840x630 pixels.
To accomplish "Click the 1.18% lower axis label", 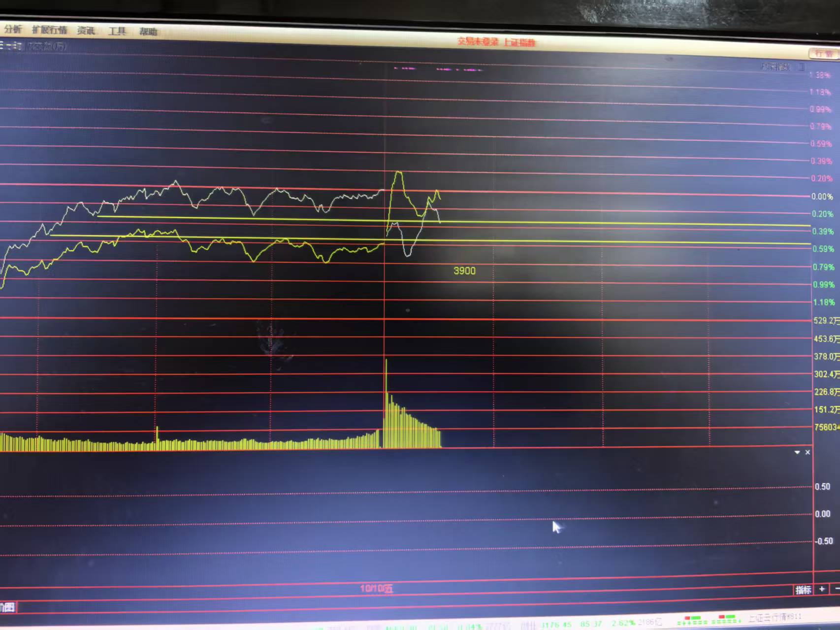I will 824,302.
